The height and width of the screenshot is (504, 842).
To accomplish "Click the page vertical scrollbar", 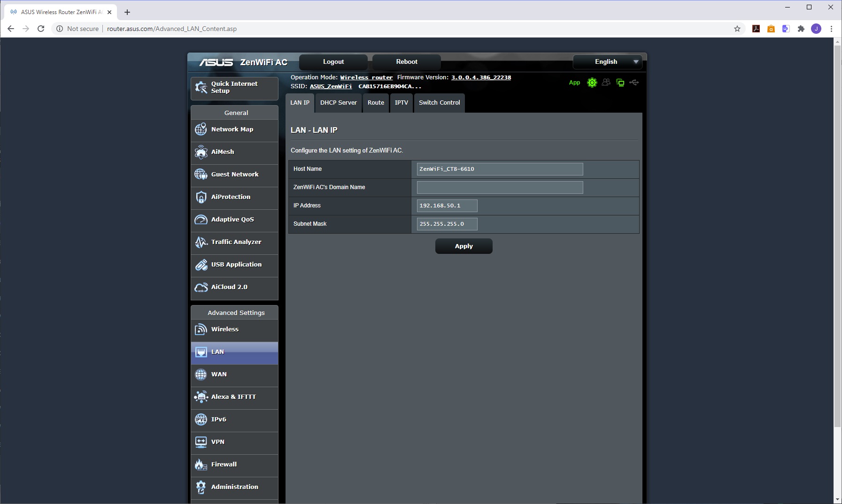I will (838, 237).
